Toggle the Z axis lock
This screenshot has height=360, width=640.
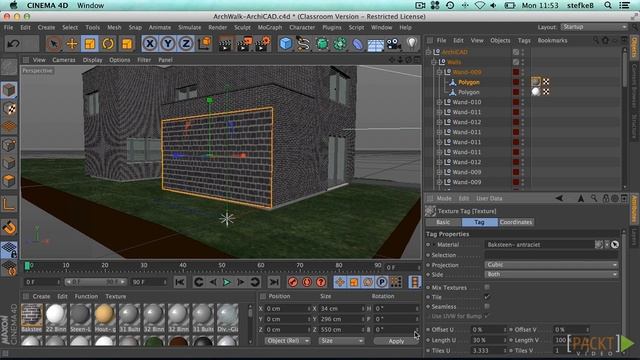pyautogui.click(x=186, y=44)
